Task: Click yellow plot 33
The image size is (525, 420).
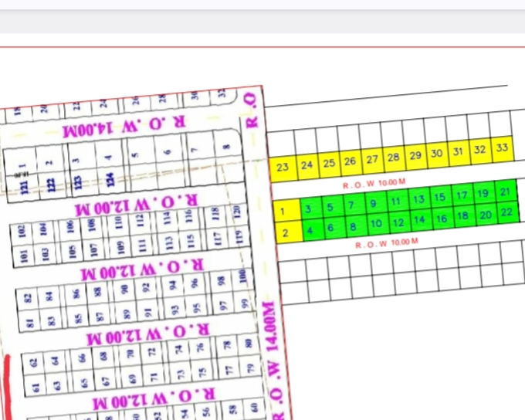Action: [x=503, y=148]
